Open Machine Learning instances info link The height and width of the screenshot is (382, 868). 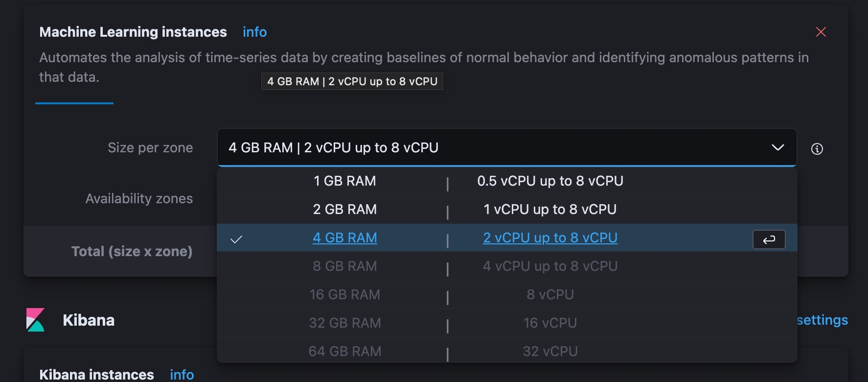[x=255, y=32]
